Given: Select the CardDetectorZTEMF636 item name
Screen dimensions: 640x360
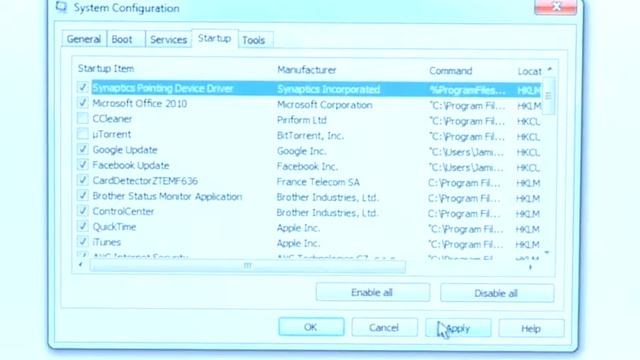Looking at the screenshot, I should pyautogui.click(x=145, y=181).
